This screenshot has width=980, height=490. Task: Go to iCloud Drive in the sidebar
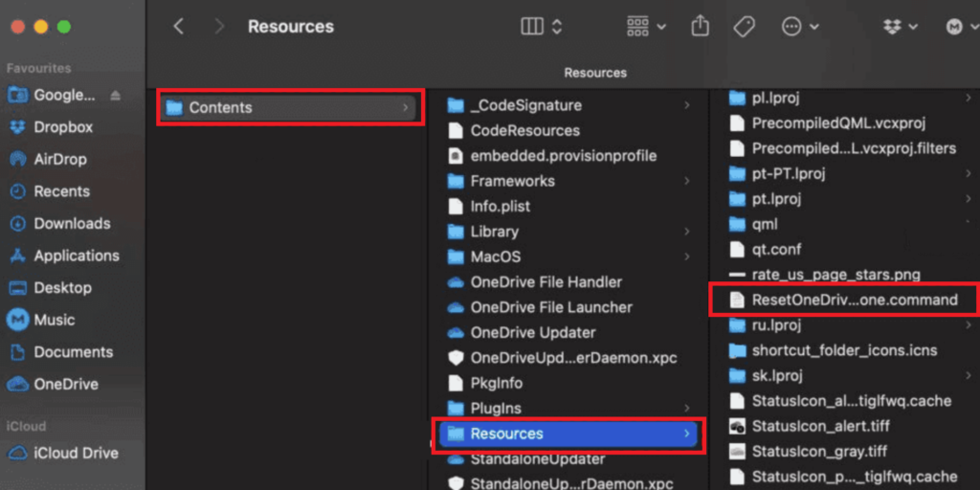[76, 453]
